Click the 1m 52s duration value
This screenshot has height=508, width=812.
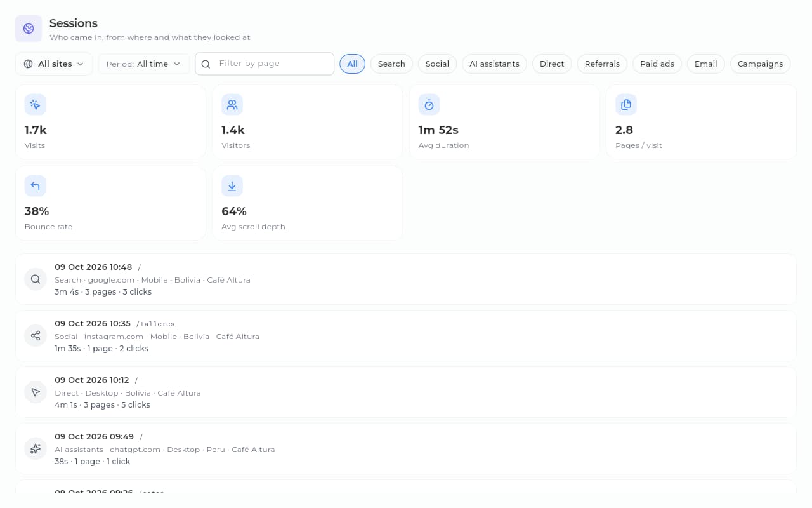438,130
